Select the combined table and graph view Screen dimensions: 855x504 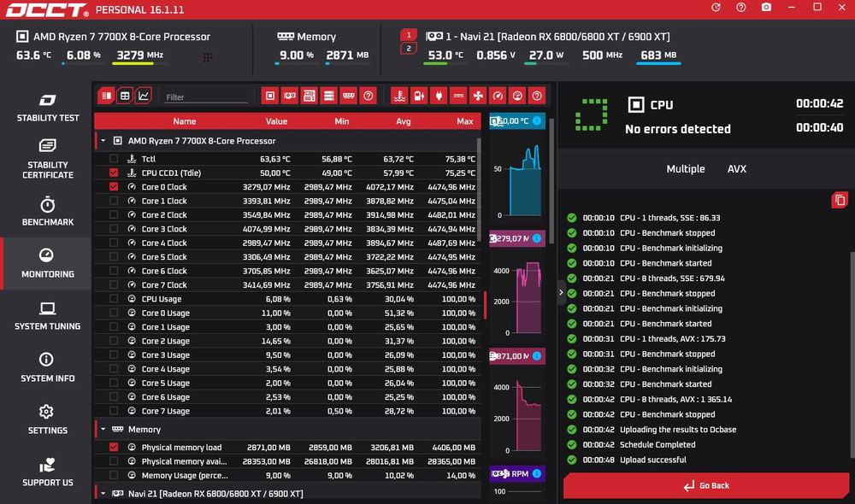[x=106, y=96]
